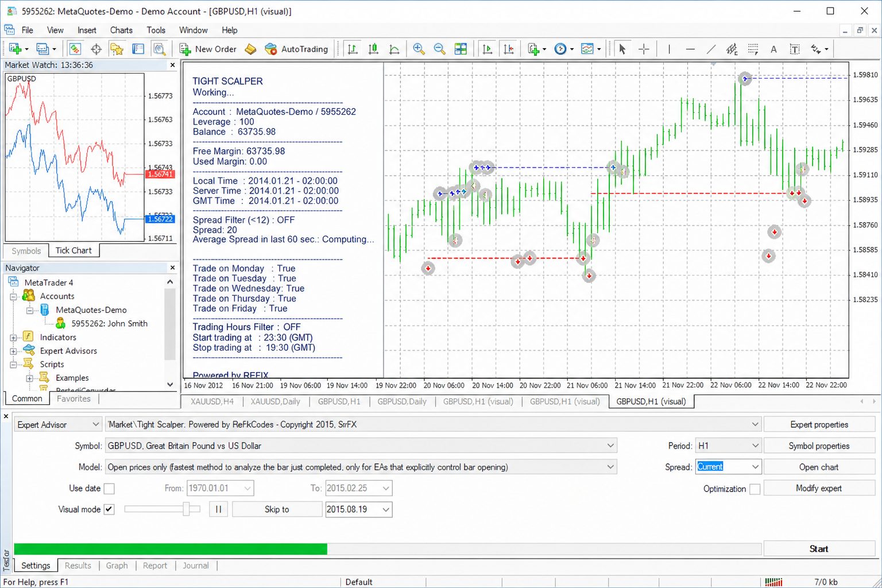This screenshot has height=588, width=882.
Task: Expand the Expert Advisors tree node
Action: (13, 351)
